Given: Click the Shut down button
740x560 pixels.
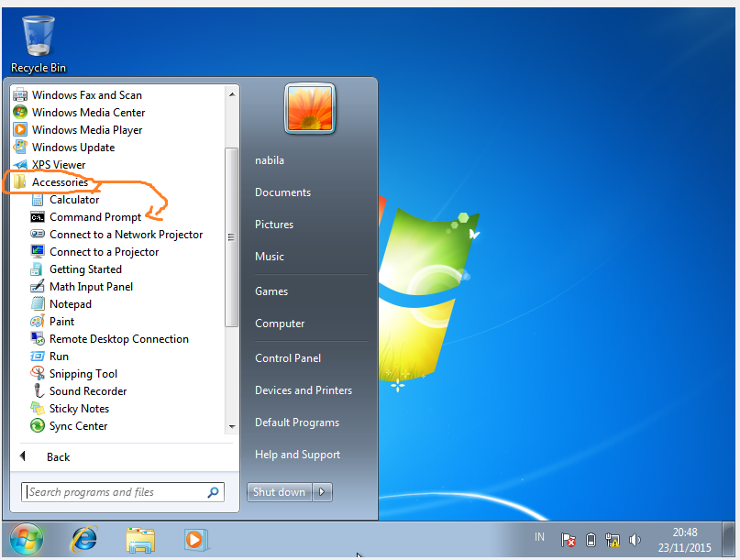Looking at the screenshot, I should 279,491.
